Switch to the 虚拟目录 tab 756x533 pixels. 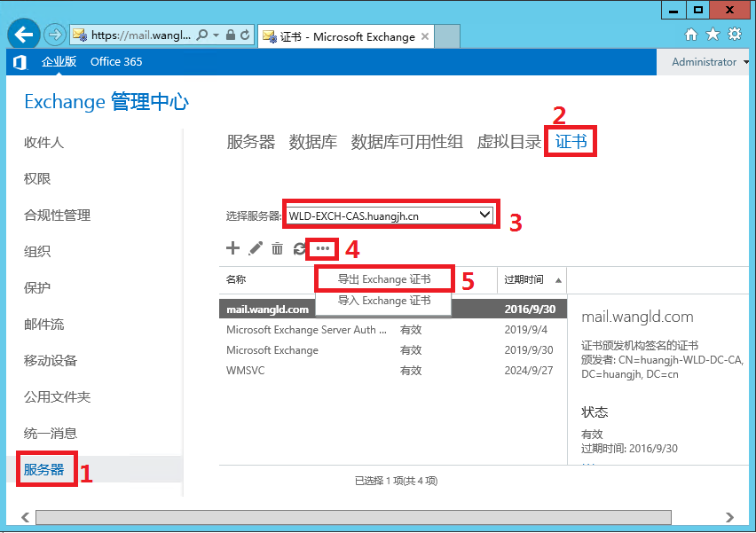tap(508, 142)
